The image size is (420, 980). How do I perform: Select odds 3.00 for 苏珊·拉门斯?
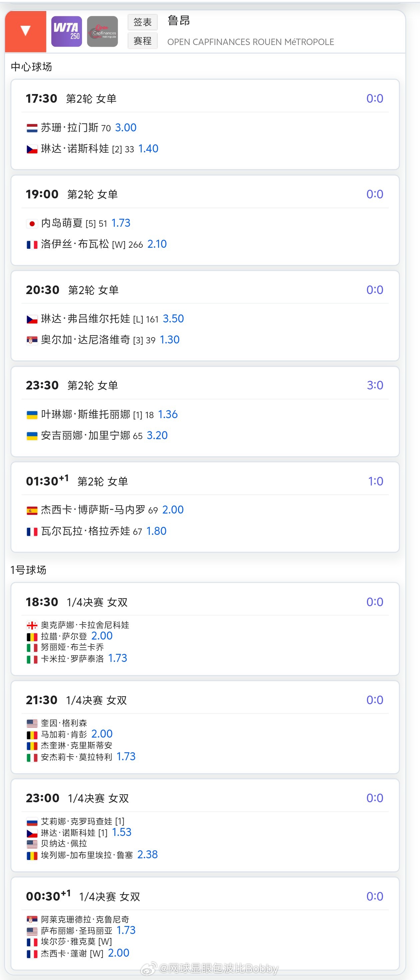coord(126,128)
